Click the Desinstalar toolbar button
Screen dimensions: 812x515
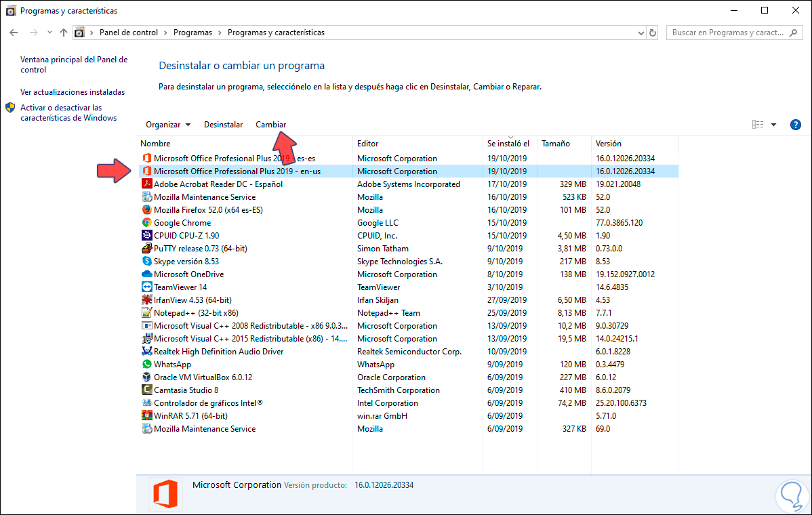coord(223,125)
